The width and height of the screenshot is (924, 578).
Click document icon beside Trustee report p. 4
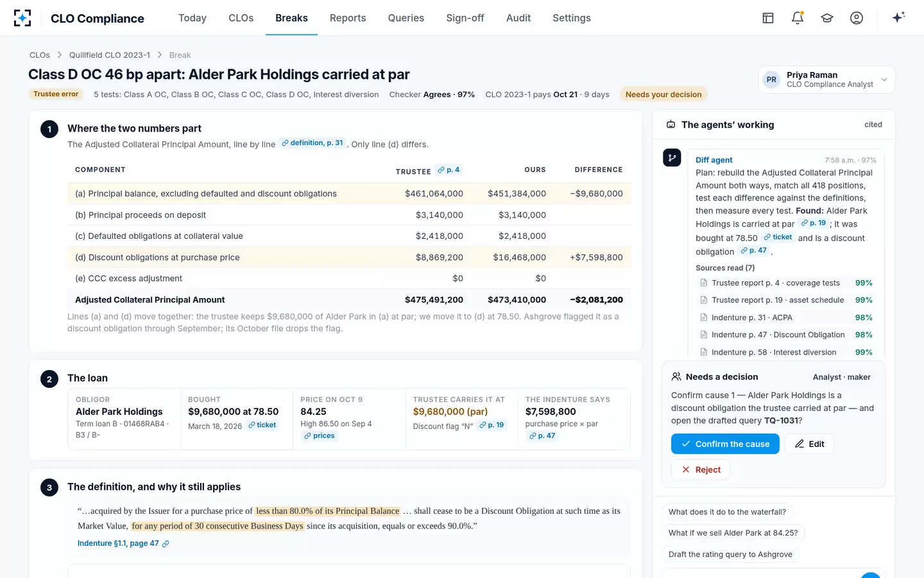click(x=704, y=283)
